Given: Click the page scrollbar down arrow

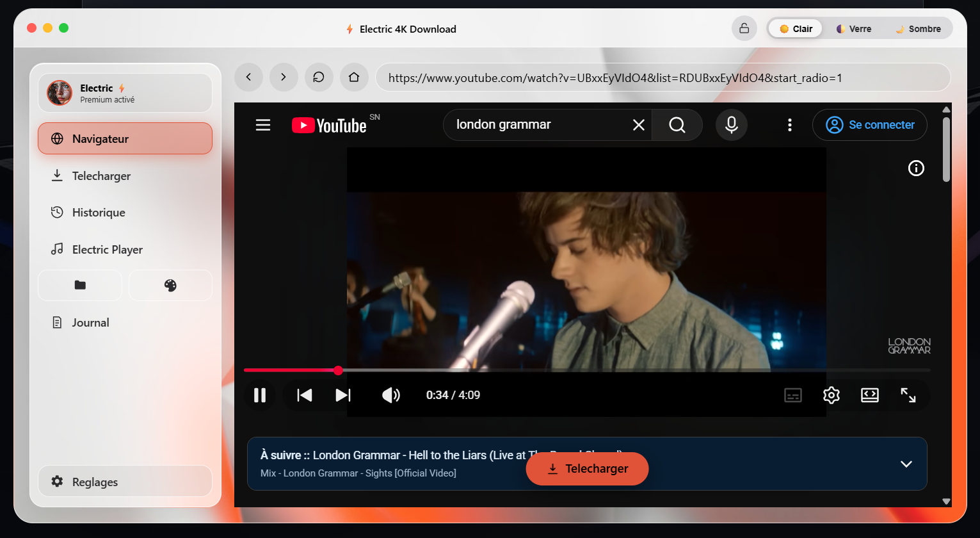Looking at the screenshot, I should (x=946, y=501).
